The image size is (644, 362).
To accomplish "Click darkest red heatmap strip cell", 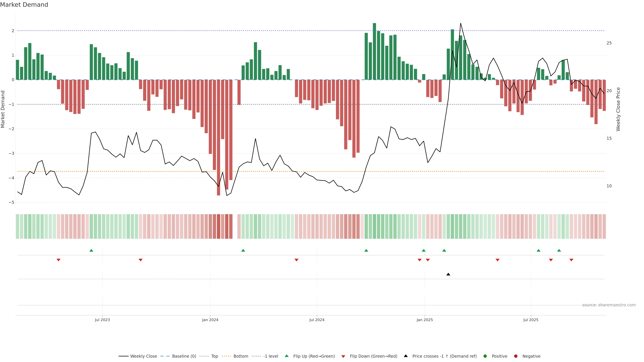I will pos(219,226).
